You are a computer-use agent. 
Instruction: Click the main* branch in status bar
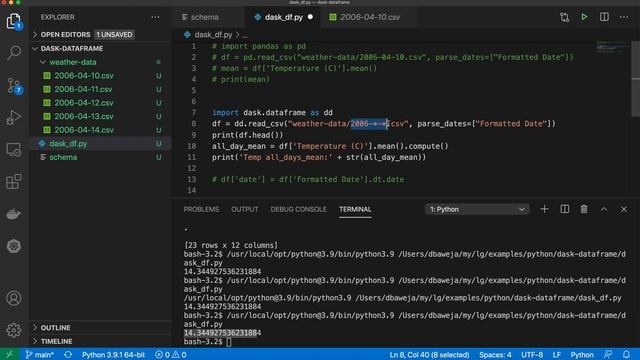[40, 355]
